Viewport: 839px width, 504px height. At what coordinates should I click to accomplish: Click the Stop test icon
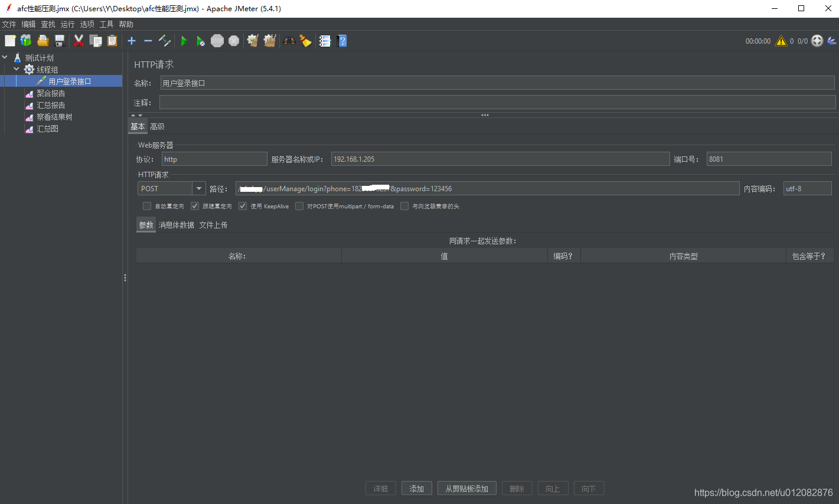pyautogui.click(x=217, y=41)
